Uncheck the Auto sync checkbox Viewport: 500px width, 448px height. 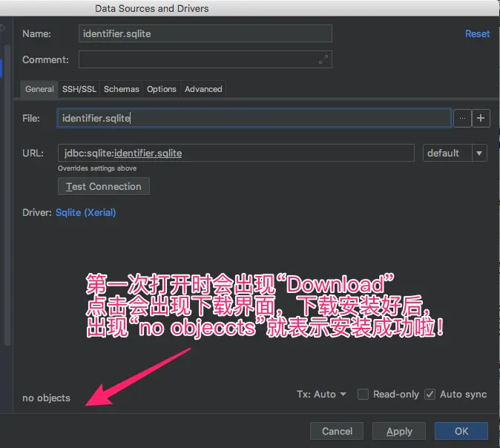point(430,394)
